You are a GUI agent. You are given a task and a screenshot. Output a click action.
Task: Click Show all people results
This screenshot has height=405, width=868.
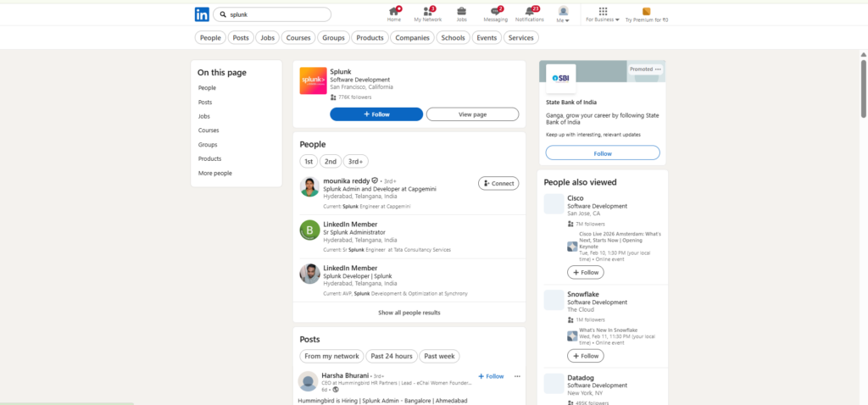point(409,313)
